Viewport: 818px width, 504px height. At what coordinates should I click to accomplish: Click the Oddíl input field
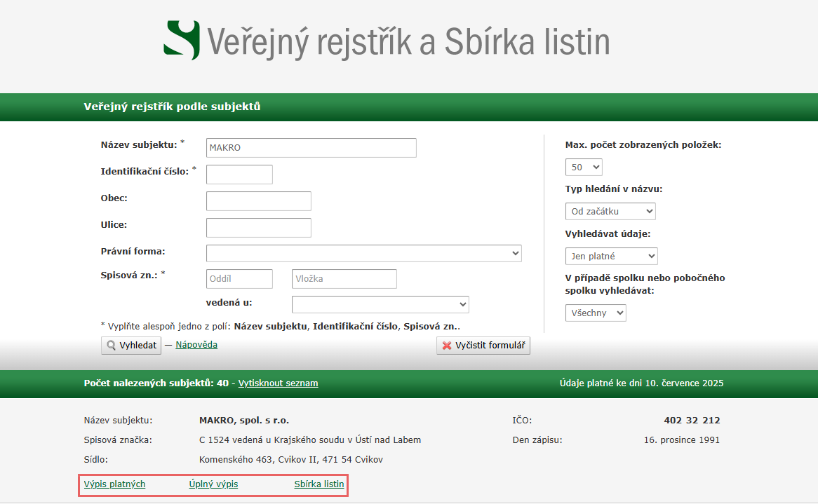(x=239, y=279)
